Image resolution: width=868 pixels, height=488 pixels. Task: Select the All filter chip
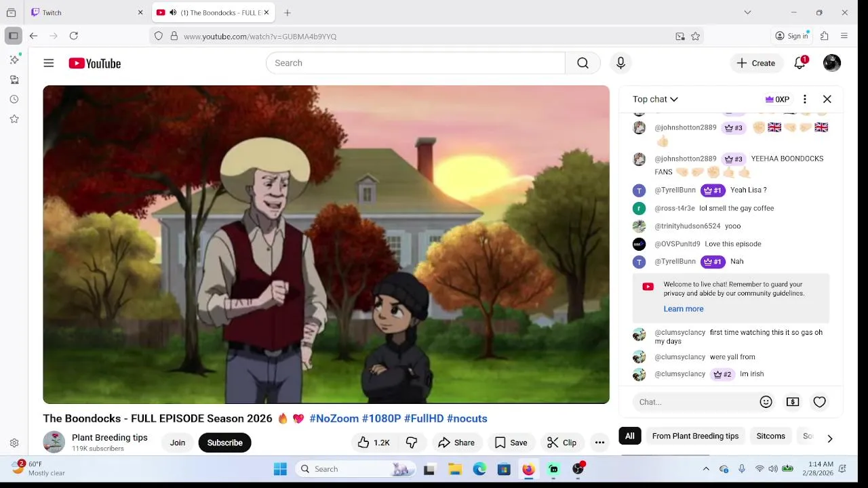click(x=630, y=436)
